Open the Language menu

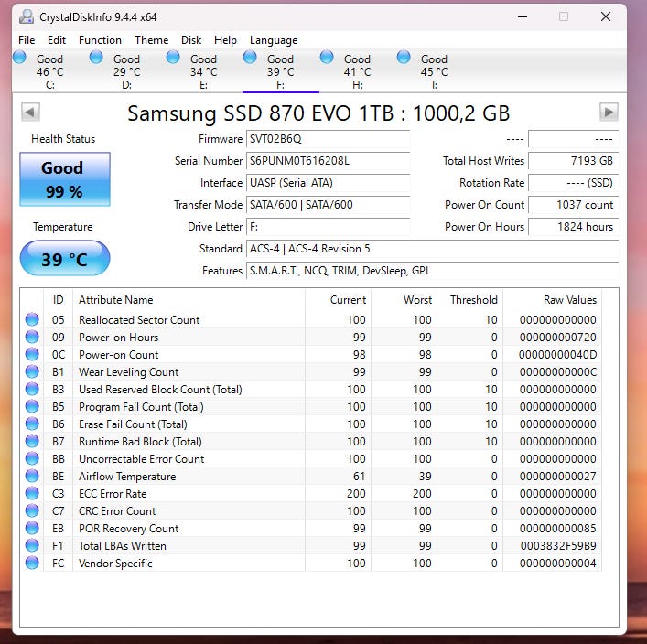[274, 40]
